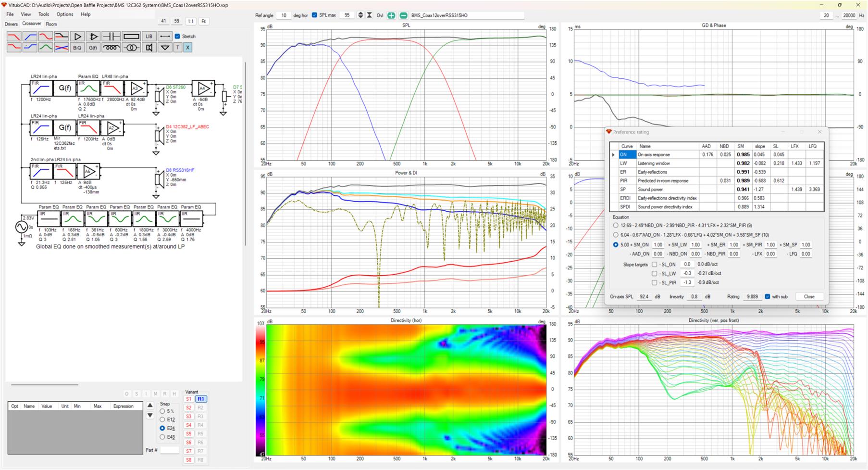Screen dimensions: 868x470
Task: Click the Ref angle input field
Action: pos(284,15)
